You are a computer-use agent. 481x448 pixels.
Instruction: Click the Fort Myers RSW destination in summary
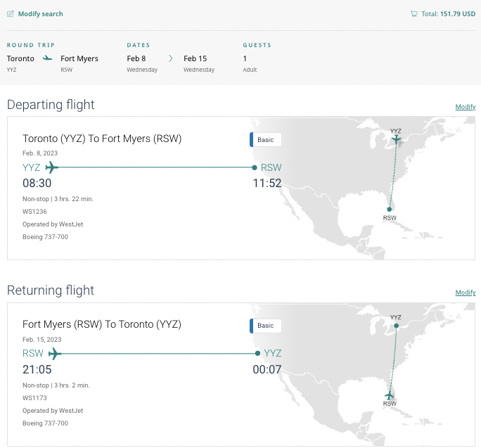pos(79,63)
